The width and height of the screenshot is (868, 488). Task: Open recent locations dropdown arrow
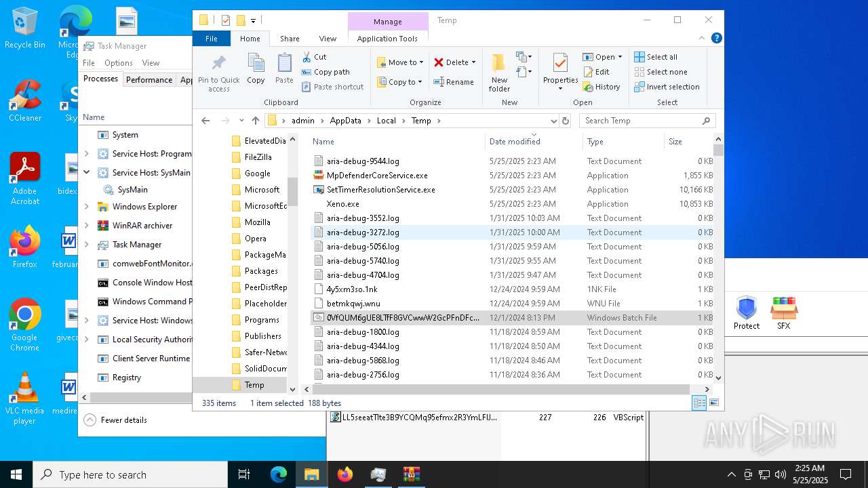241,121
